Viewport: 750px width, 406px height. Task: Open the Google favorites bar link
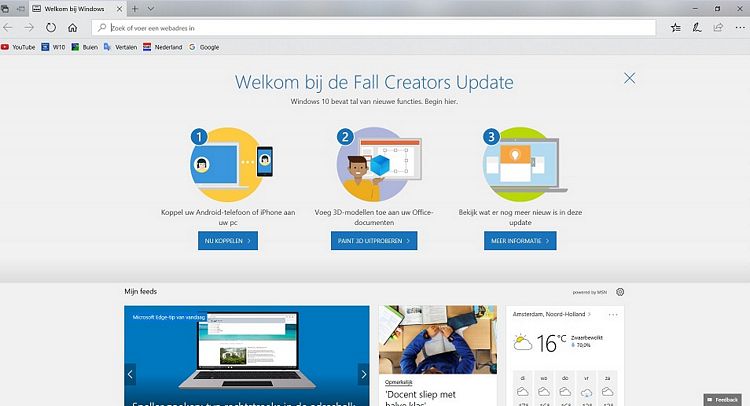point(204,47)
